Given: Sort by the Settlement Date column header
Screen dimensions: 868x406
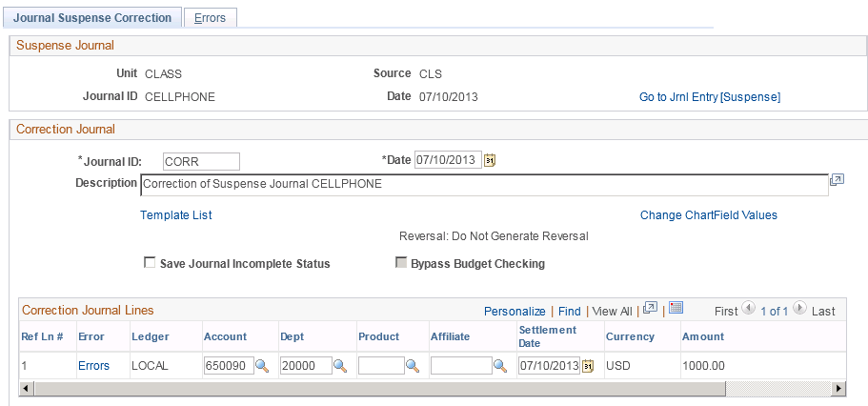Looking at the screenshot, I should click(x=548, y=336).
